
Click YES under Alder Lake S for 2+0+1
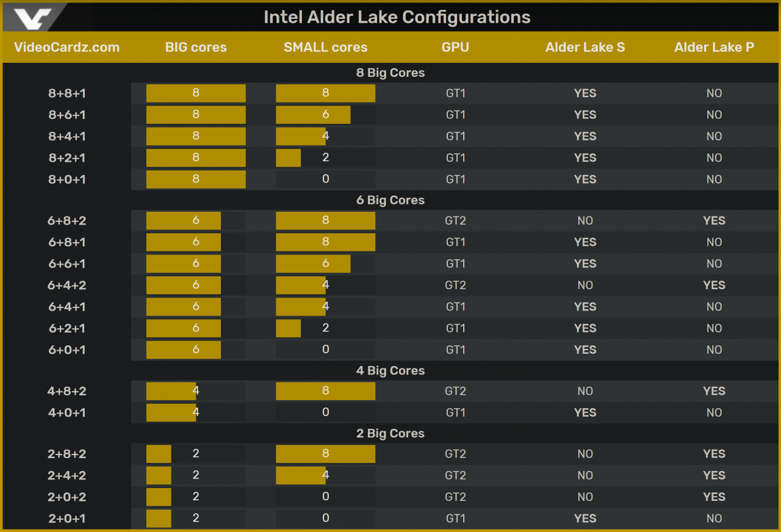click(585, 518)
